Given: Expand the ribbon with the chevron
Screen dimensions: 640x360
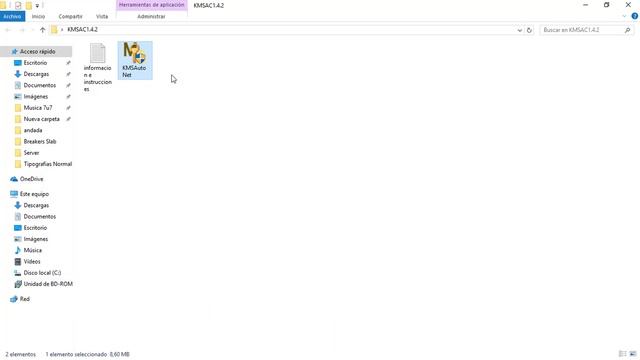Looking at the screenshot, I should pos(624,16).
